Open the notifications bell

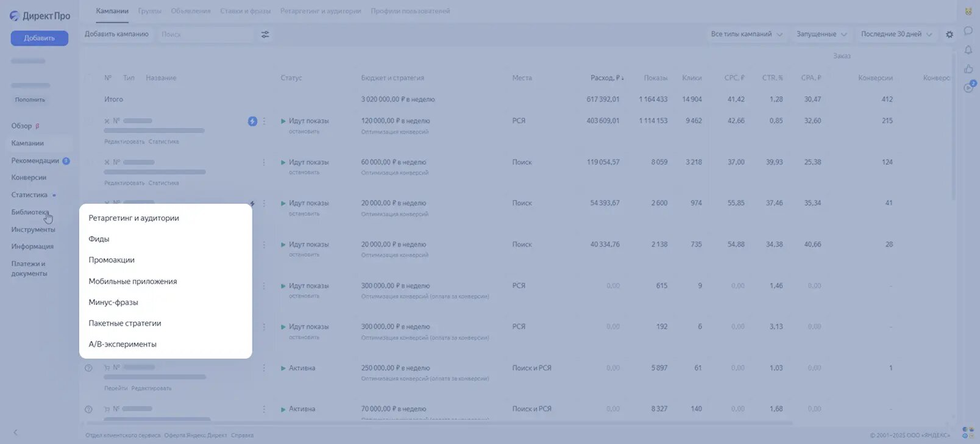pyautogui.click(x=968, y=50)
